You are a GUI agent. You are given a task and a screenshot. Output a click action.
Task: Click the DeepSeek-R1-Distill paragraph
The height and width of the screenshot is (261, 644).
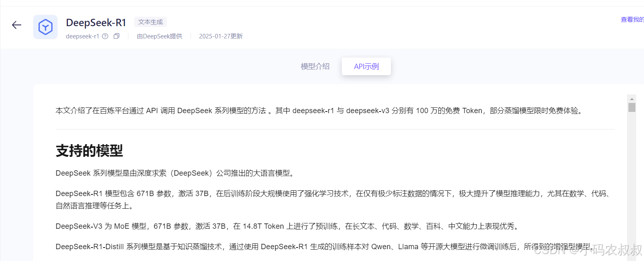(x=325, y=247)
